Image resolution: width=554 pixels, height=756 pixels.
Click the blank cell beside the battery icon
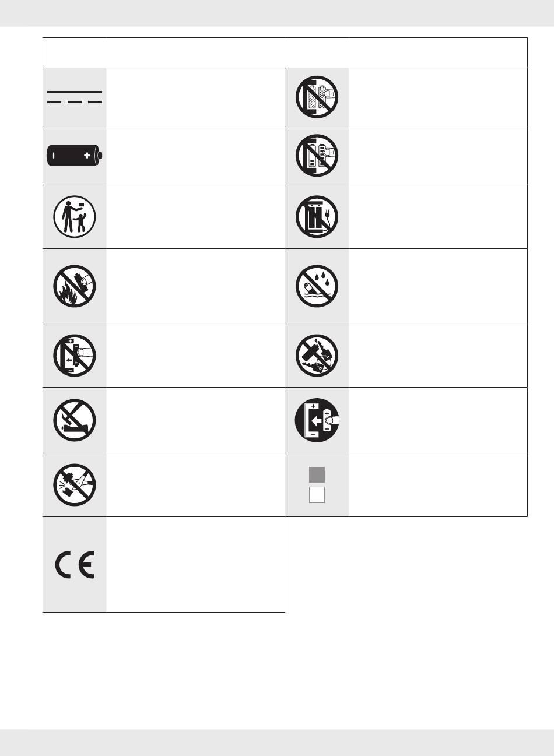click(195, 156)
